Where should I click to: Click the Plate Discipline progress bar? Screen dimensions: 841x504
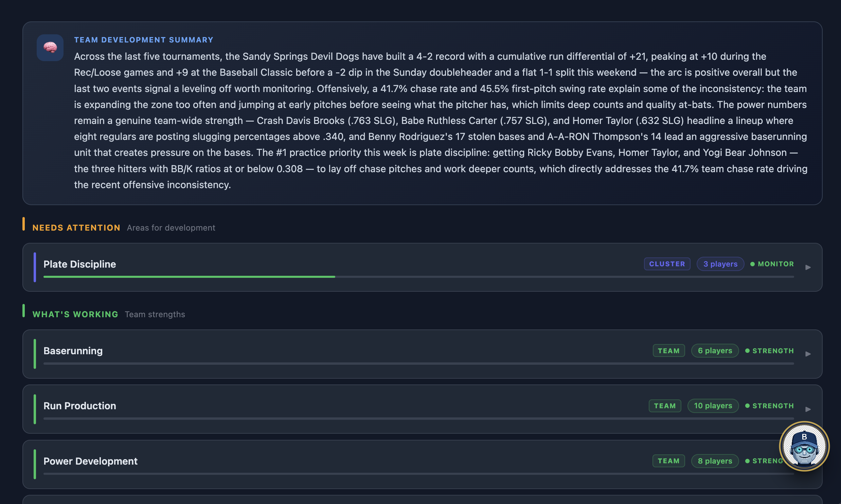418,277
